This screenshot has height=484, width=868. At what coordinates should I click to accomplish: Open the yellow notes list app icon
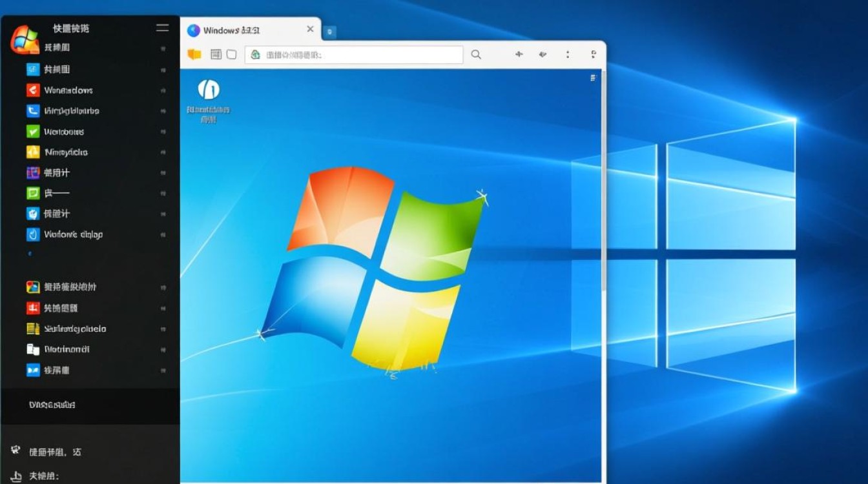click(33, 328)
